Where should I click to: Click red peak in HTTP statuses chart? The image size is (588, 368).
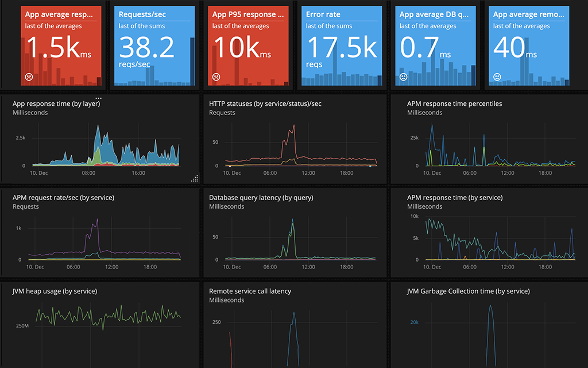point(293,126)
